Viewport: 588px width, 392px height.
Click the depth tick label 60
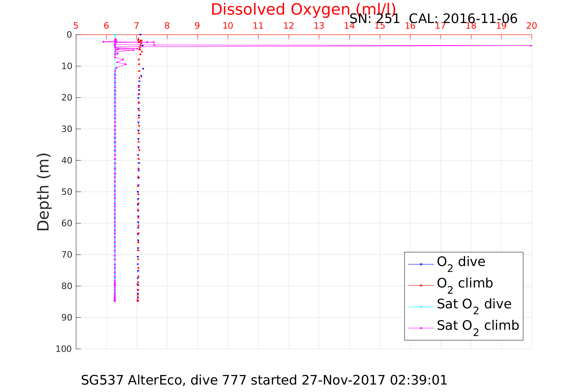pyautogui.click(x=67, y=223)
